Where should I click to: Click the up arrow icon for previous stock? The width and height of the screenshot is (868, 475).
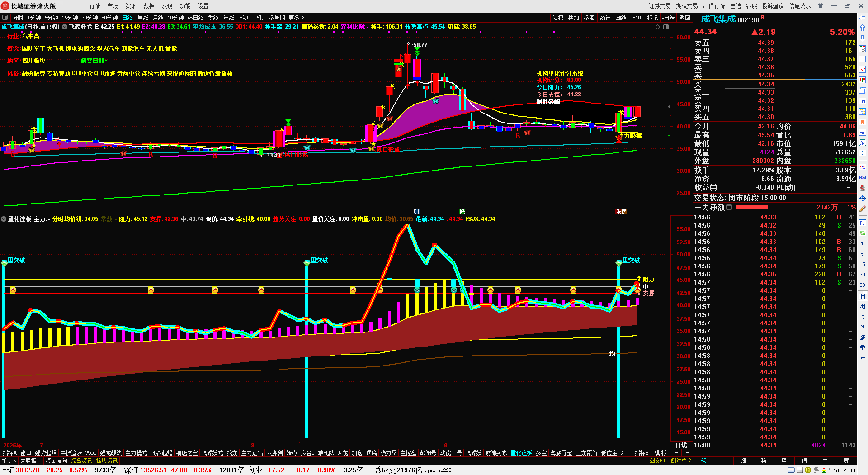coord(863,28)
